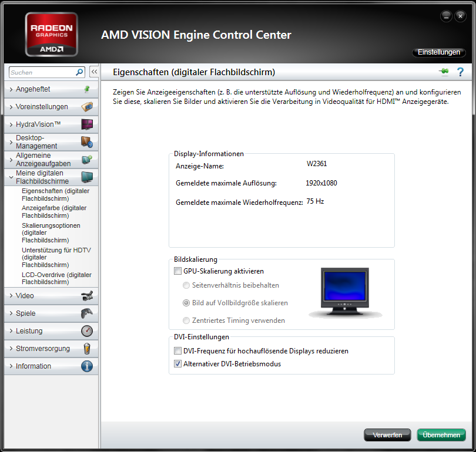Open help with the question mark icon
476x452 pixels.
click(x=460, y=72)
